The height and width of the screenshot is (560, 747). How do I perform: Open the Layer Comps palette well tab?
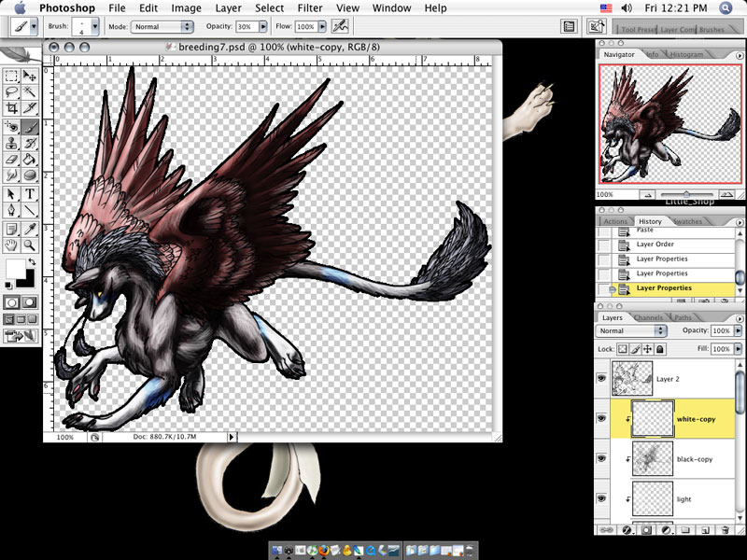(679, 30)
